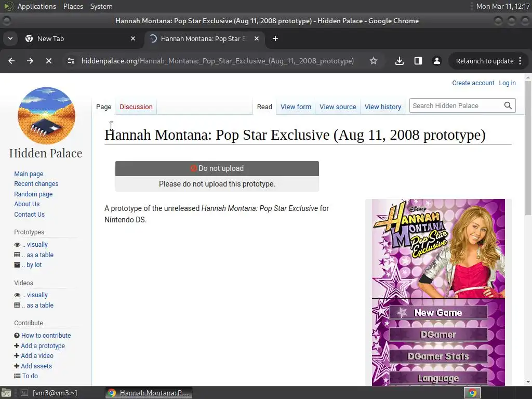Click table icon beside Videos as a table

pyautogui.click(x=17, y=305)
